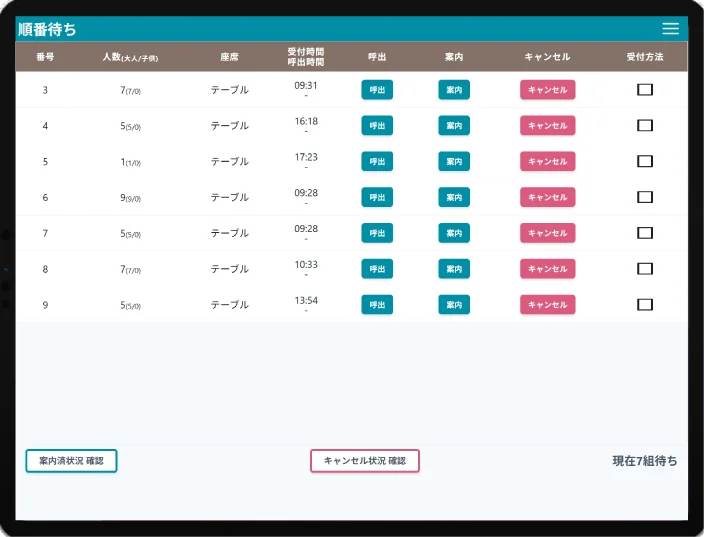This screenshot has height=537, width=704.
Task: Toggle 受付方法 checkbox for number 3
Action: (x=645, y=90)
